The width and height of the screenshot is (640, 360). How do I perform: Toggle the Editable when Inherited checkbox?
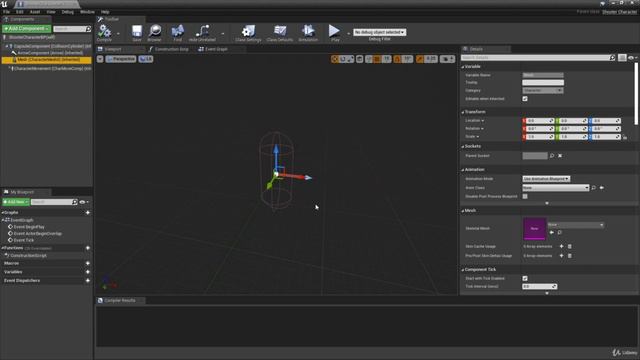[525, 99]
